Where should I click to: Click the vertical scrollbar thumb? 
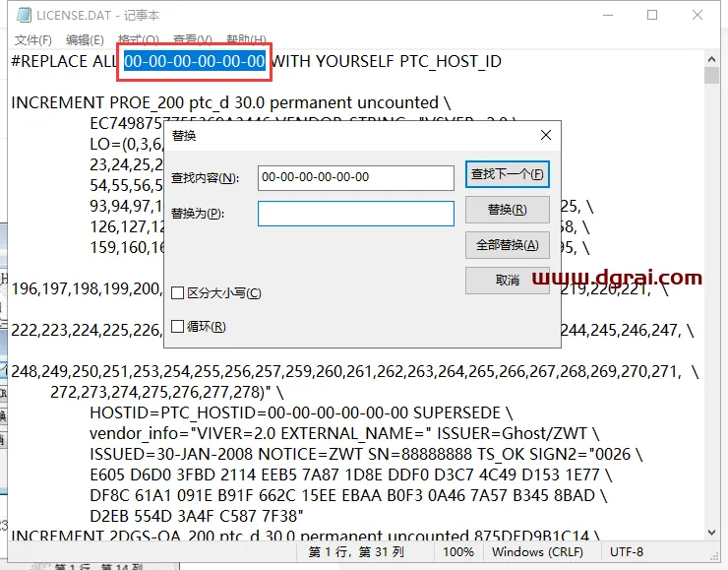[711, 75]
